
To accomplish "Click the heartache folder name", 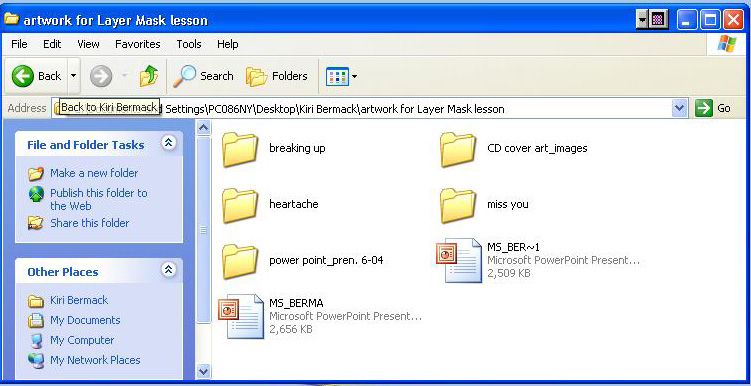I will point(294,204).
